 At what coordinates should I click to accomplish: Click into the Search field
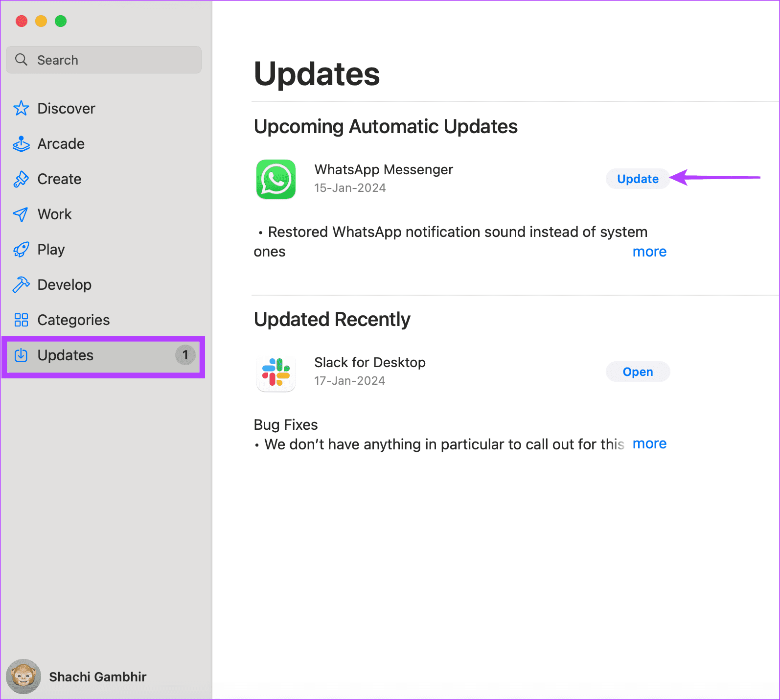pyautogui.click(x=104, y=60)
